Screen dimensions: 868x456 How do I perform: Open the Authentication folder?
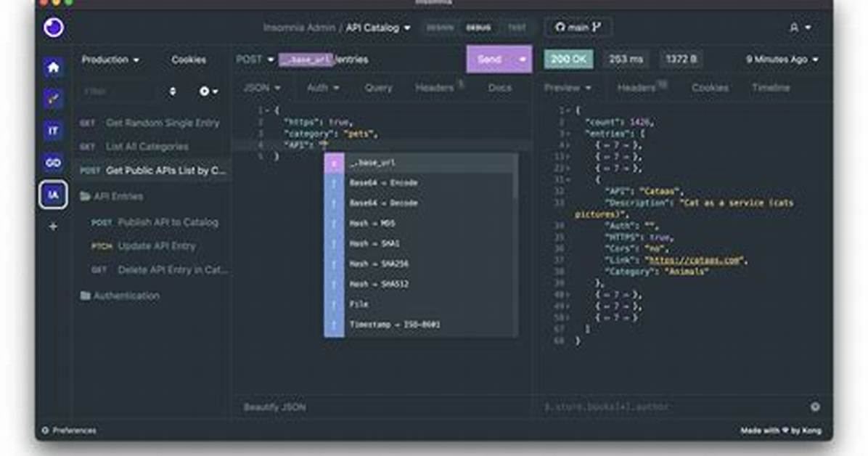point(120,296)
